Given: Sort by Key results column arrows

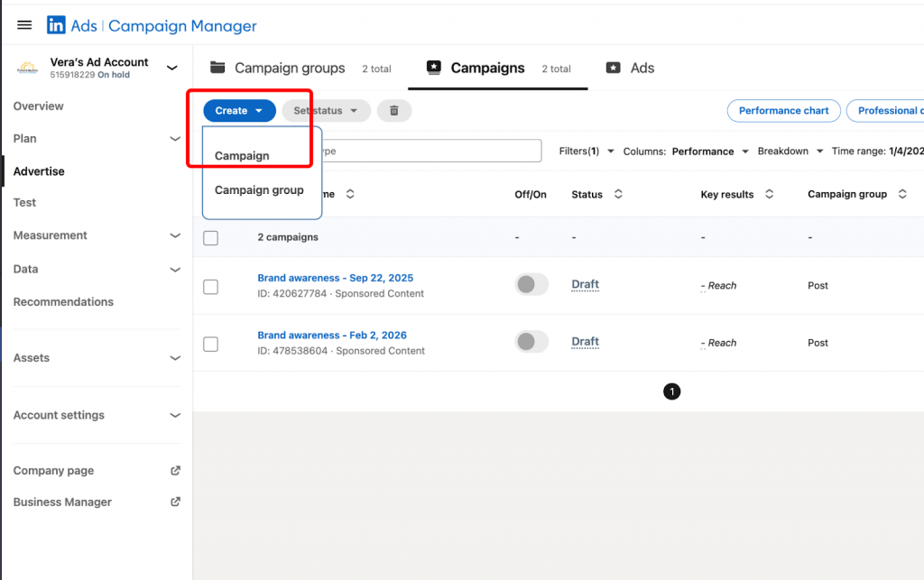Looking at the screenshot, I should (769, 194).
